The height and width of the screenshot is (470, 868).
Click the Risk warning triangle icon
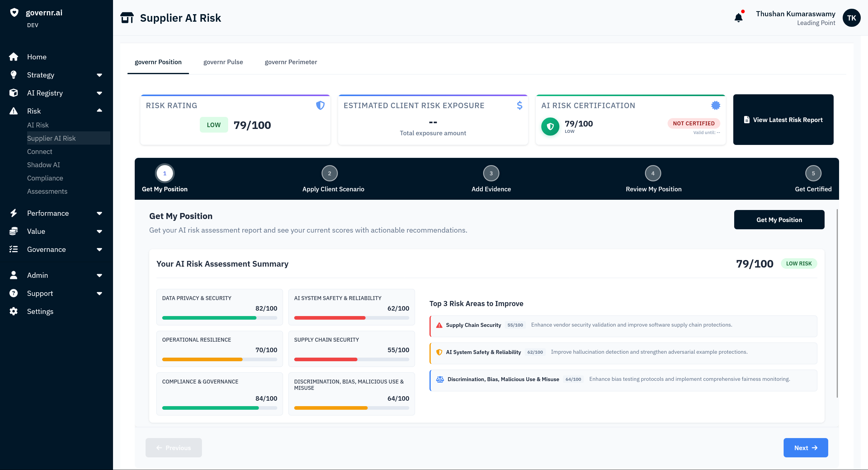point(14,111)
